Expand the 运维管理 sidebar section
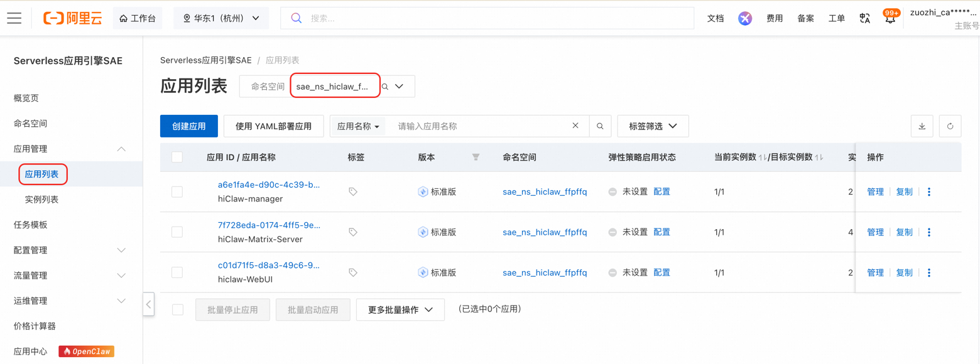 pyautogui.click(x=121, y=301)
